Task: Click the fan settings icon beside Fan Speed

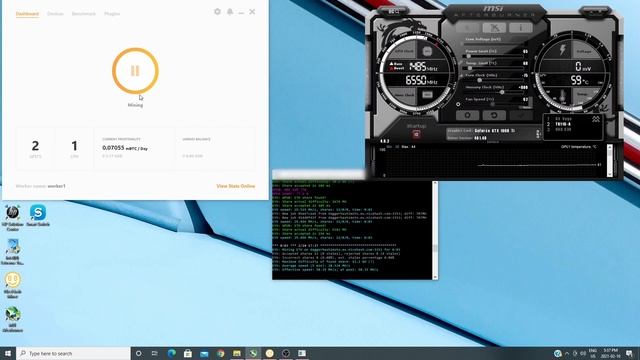Action: [x=458, y=104]
